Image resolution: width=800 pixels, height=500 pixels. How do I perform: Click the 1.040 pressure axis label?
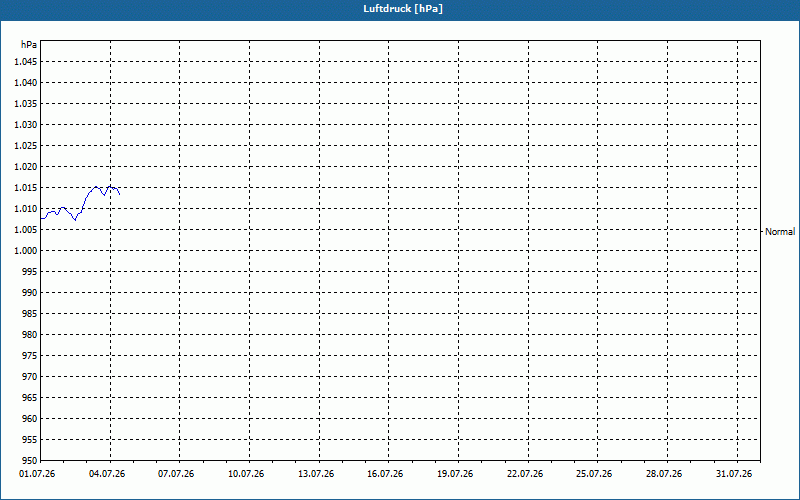tap(26, 83)
